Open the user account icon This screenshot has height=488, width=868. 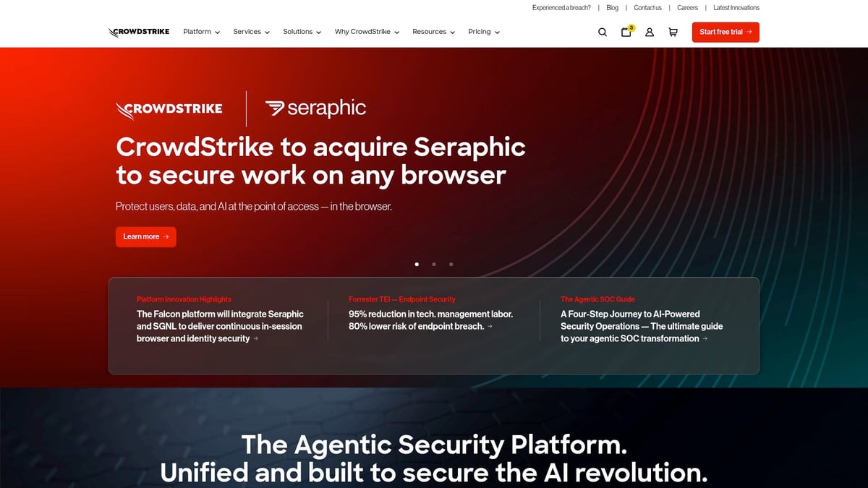[x=649, y=32]
